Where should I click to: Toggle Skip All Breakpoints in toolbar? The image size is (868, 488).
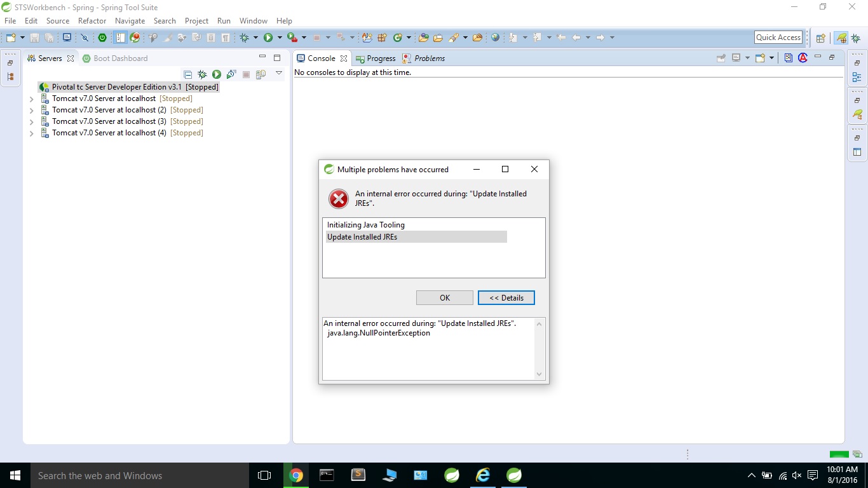coord(85,37)
